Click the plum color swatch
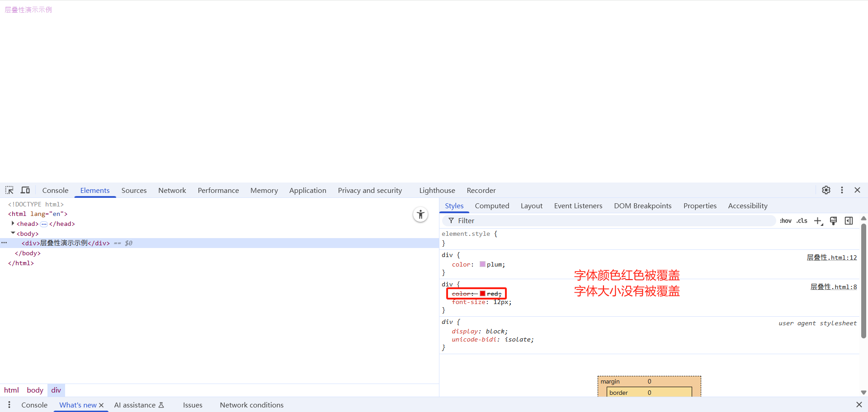This screenshot has width=868, height=412. (482, 264)
